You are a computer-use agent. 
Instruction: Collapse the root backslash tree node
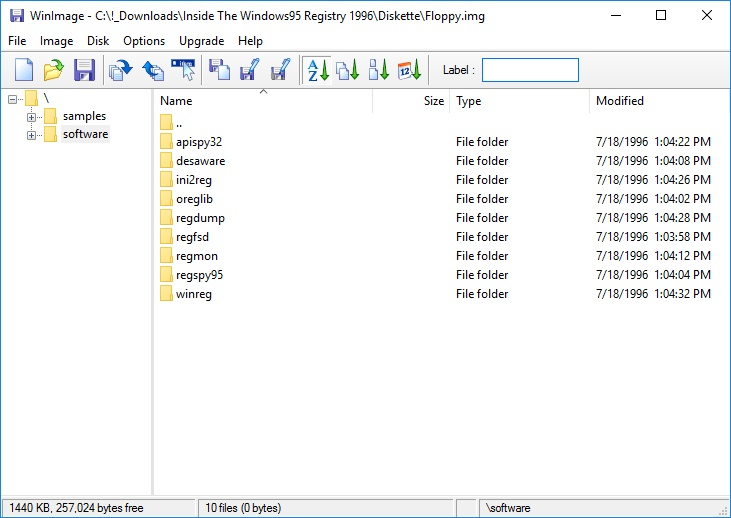click(13, 99)
